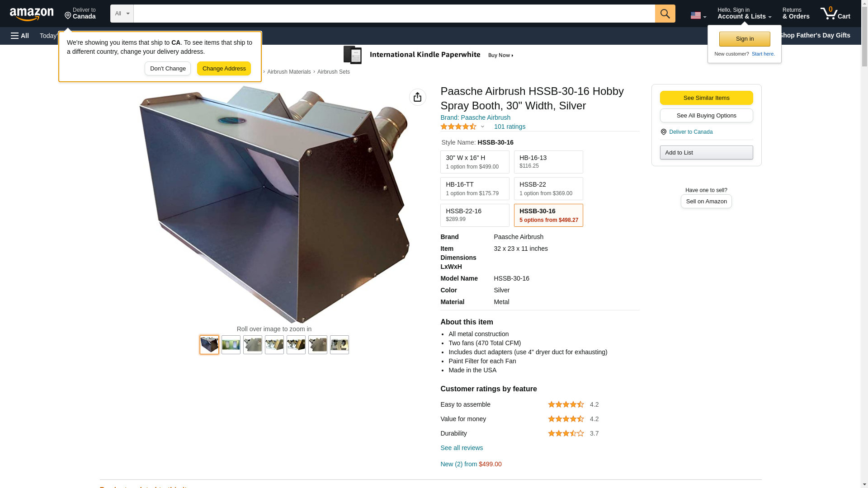Open the Airbrush Materials breadcrumb
Image resolution: width=868 pixels, height=488 pixels.
coord(288,72)
